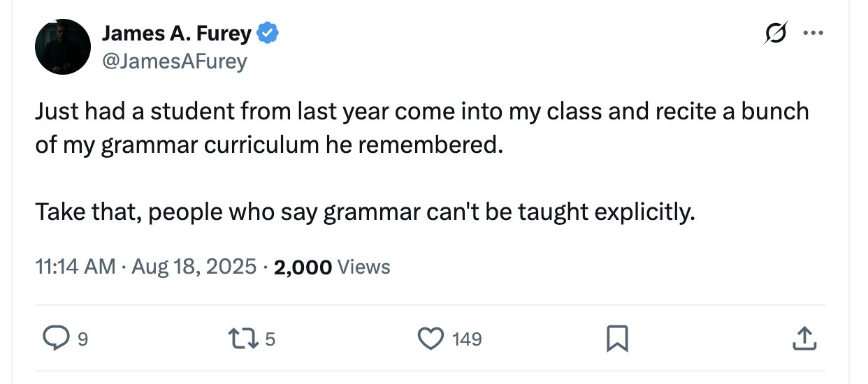Bookmark this tweet
The image size is (868, 384).
[616, 339]
